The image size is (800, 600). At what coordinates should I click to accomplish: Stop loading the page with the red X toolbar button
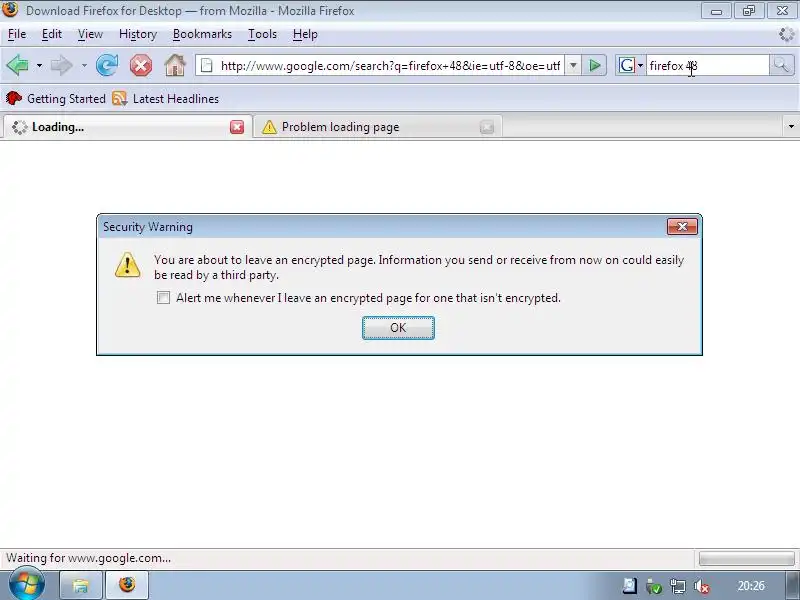click(141, 65)
